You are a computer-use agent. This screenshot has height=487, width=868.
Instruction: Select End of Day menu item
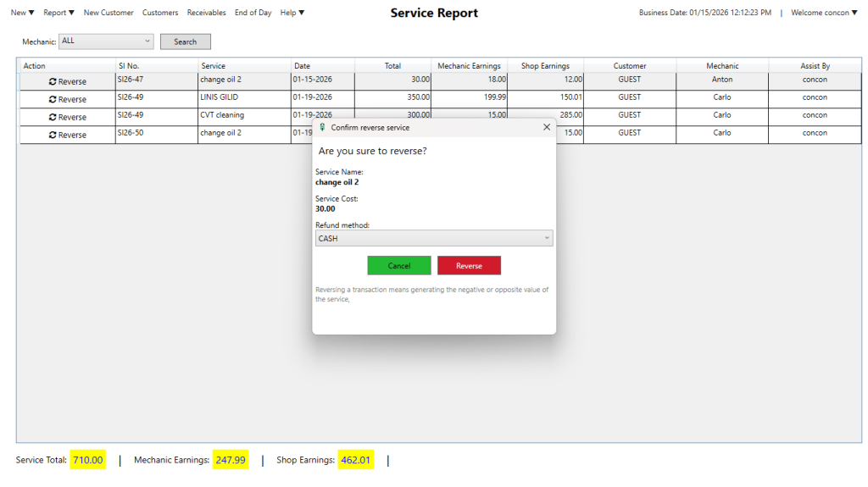(x=253, y=13)
